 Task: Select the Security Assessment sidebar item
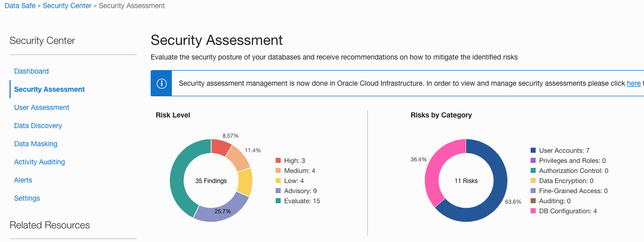point(49,89)
